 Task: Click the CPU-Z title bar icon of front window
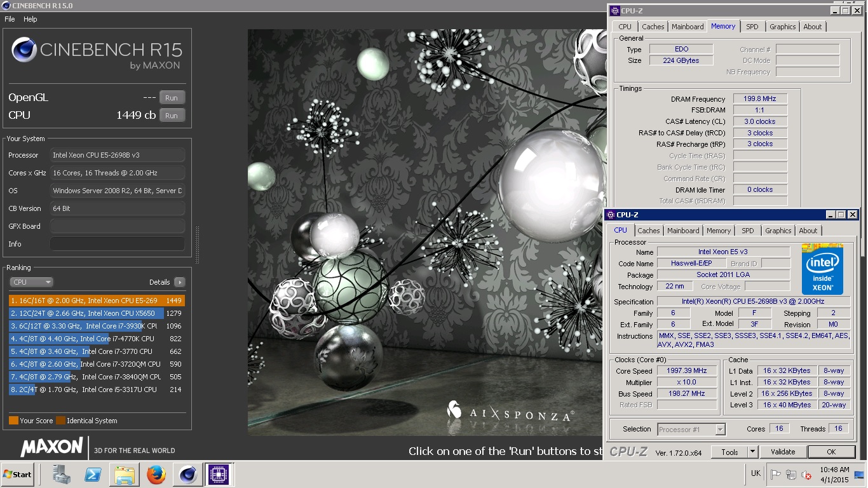611,215
